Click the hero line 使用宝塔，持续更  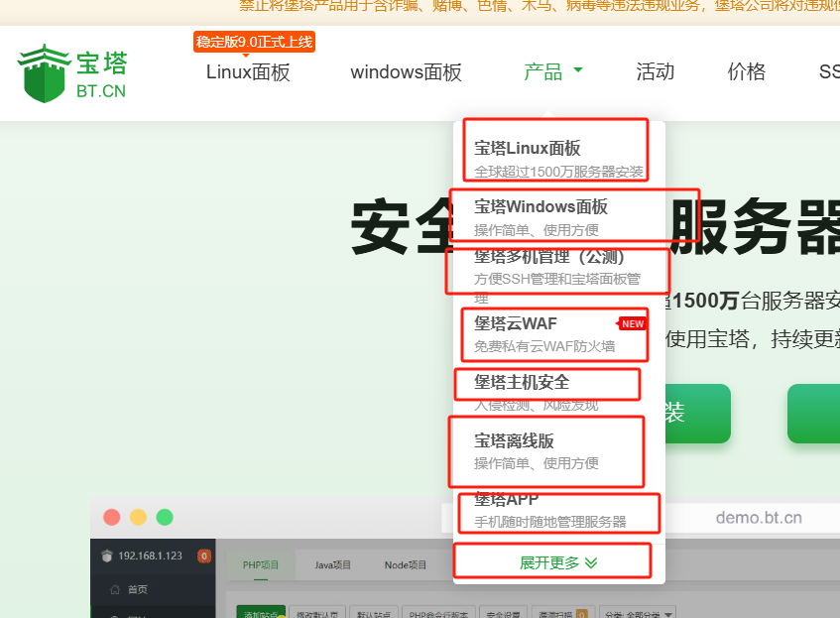pyautogui.click(x=753, y=339)
